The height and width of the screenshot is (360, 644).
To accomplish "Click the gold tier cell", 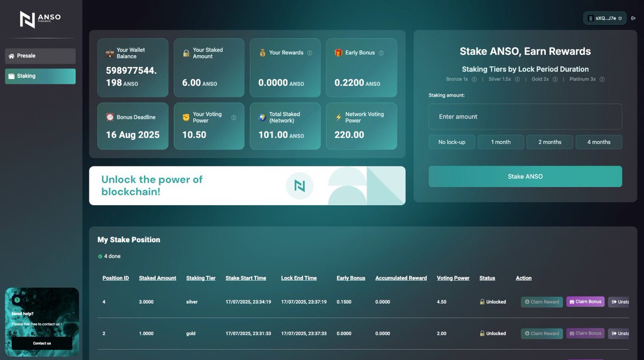I will (191, 334).
